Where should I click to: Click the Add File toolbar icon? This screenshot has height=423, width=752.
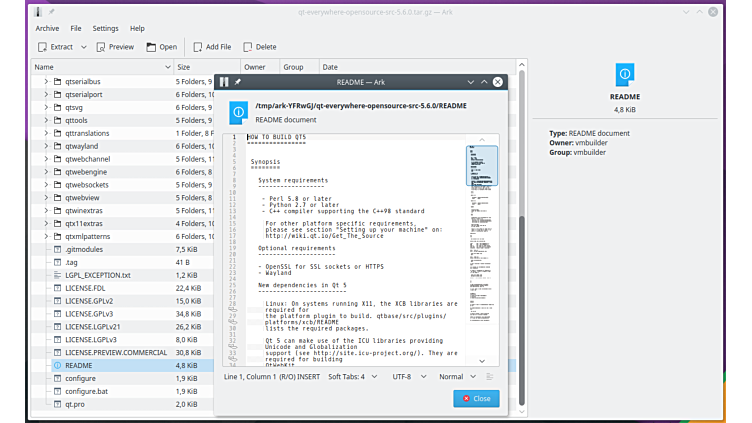pyautogui.click(x=198, y=47)
